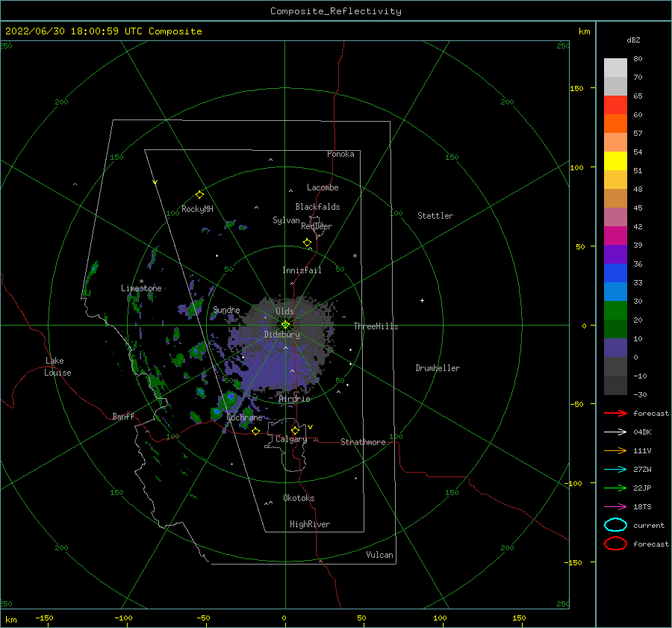Click the Cochrane label on map

[244, 417]
